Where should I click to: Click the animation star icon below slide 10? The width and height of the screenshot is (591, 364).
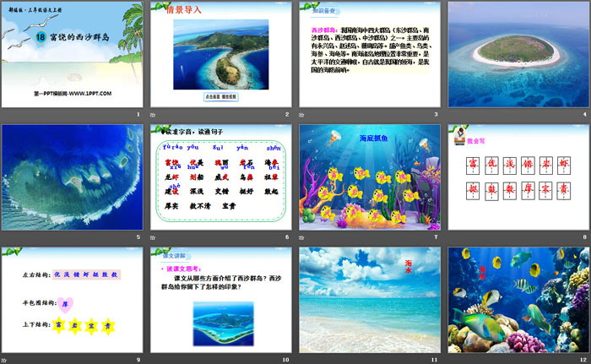[153, 360]
